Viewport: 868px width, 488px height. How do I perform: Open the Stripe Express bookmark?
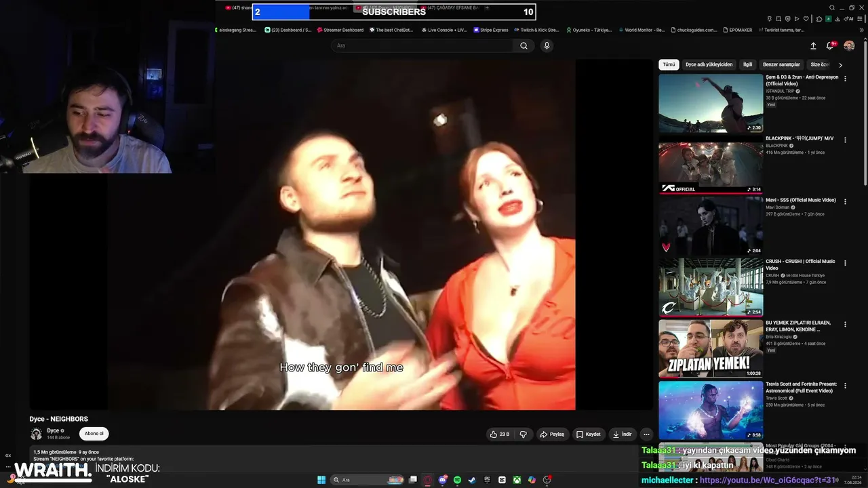[x=491, y=30]
